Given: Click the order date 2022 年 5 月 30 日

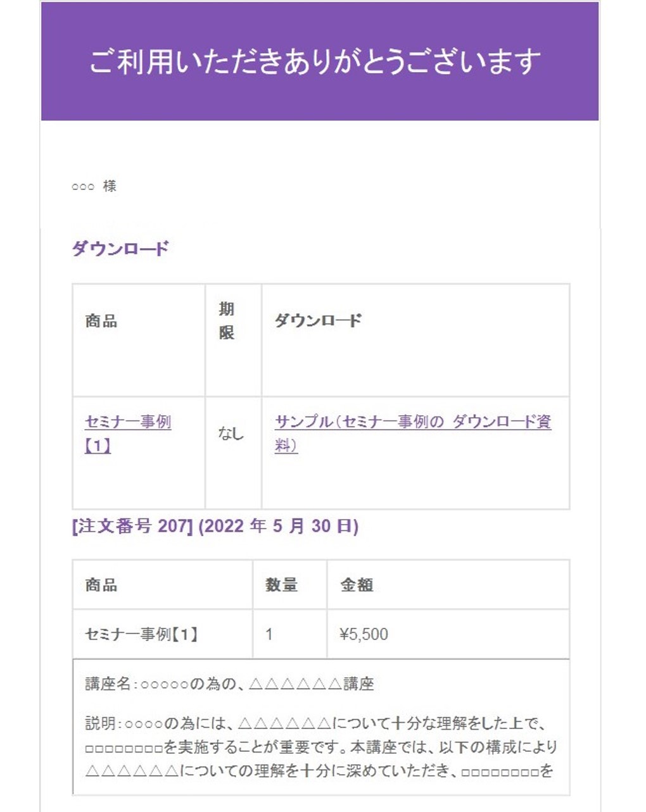Looking at the screenshot, I should [279, 527].
